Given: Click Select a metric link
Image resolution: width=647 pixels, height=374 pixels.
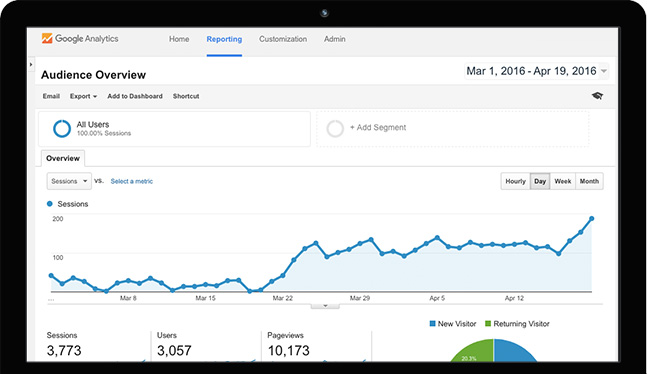Looking at the screenshot, I should tap(132, 181).
